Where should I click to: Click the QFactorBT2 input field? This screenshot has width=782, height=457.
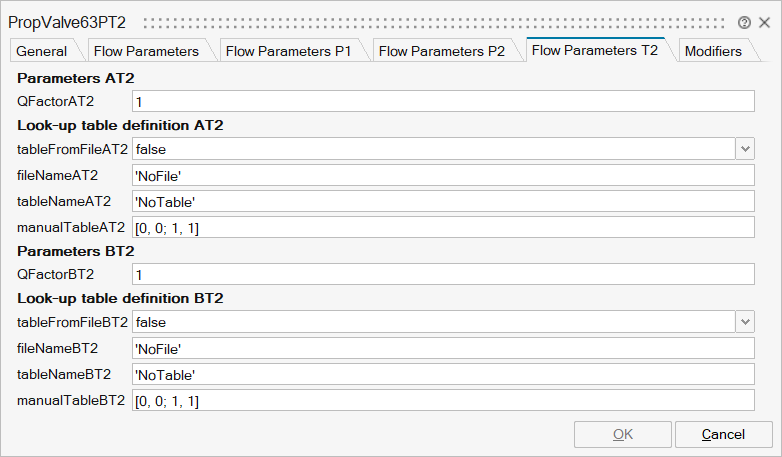(443, 274)
